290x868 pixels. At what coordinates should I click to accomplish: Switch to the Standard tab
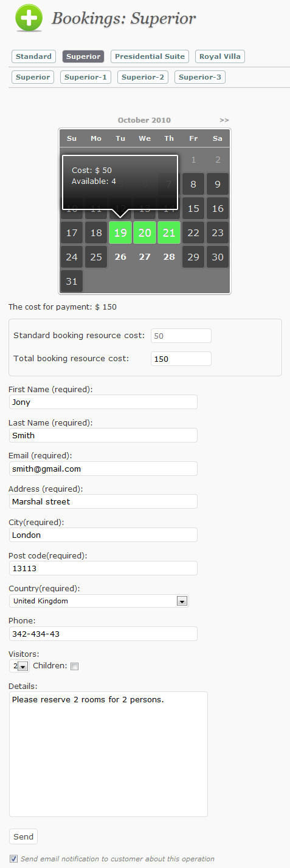(x=33, y=56)
